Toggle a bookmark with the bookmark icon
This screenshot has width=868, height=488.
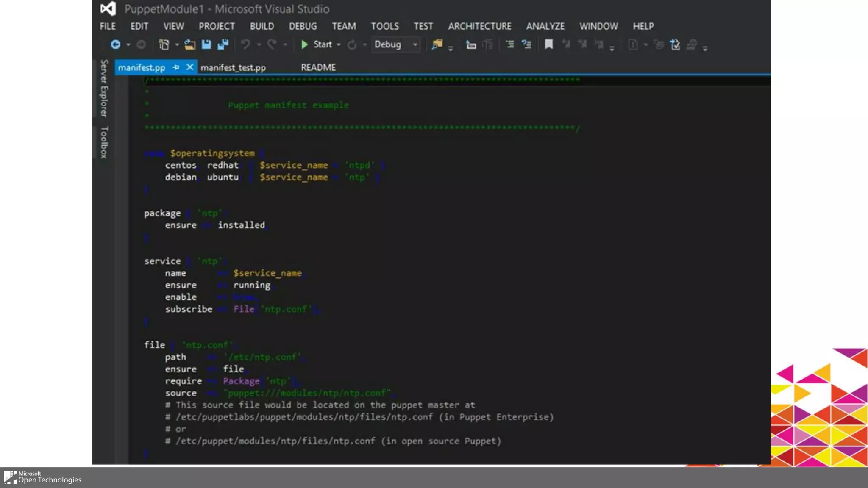[x=548, y=44]
